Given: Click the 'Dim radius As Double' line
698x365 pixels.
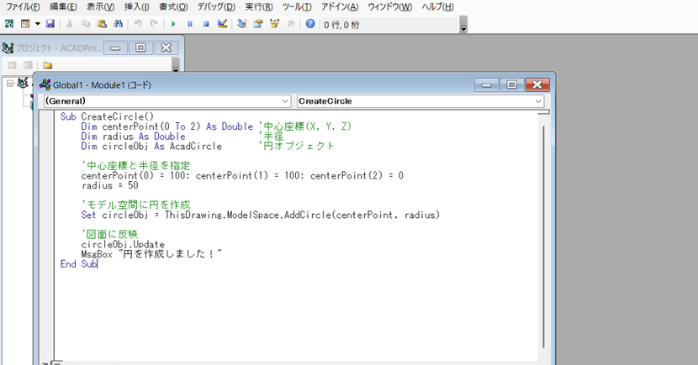Looking at the screenshot, I should [x=133, y=136].
